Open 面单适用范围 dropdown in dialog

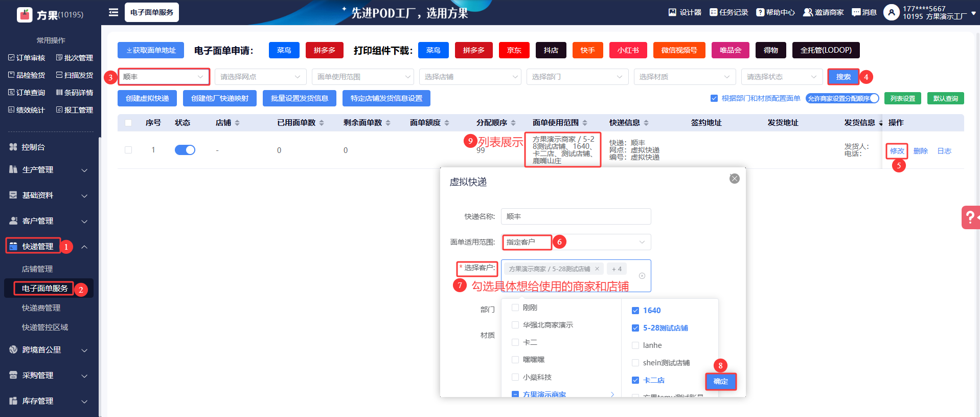tap(576, 242)
